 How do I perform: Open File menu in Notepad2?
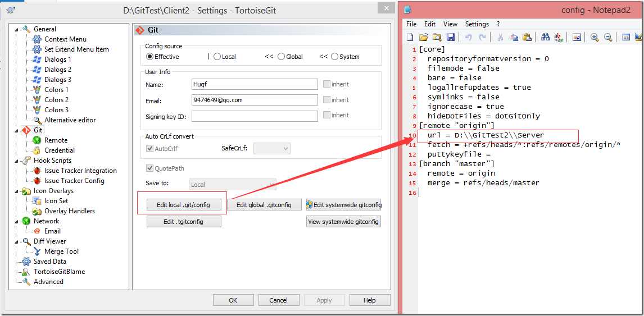tap(411, 24)
